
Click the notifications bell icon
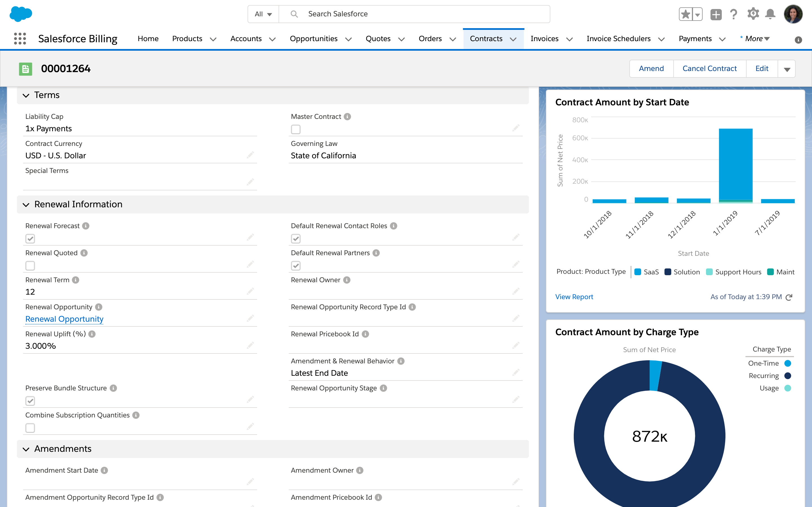pyautogui.click(x=770, y=14)
